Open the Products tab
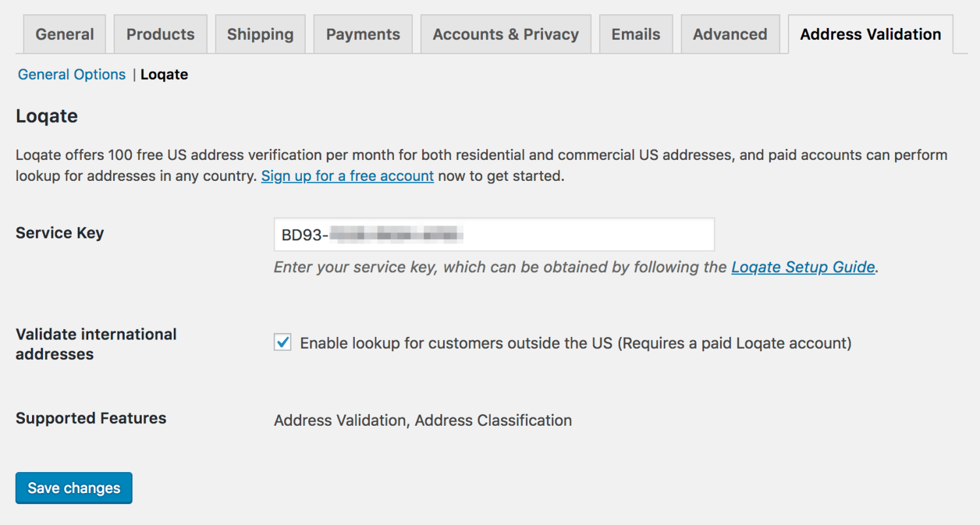The height and width of the screenshot is (525, 980). tap(160, 33)
